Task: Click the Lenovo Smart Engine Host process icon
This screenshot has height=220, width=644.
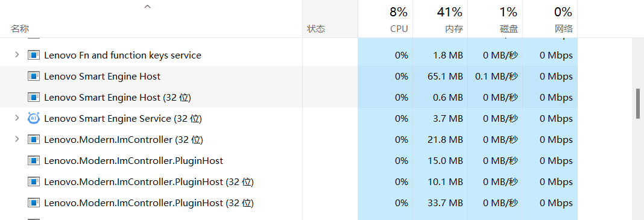Action: pyautogui.click(x=33, y=77)
